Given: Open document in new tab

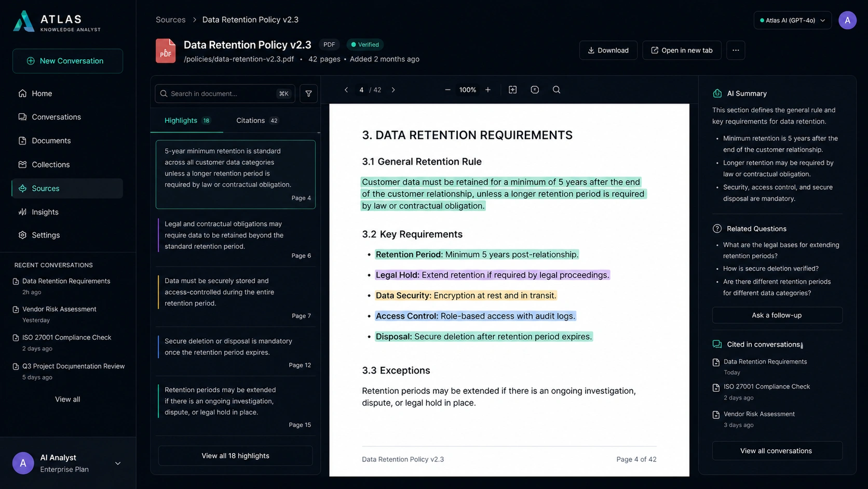Looking at the screenshot, I should [x=682, y=50].
